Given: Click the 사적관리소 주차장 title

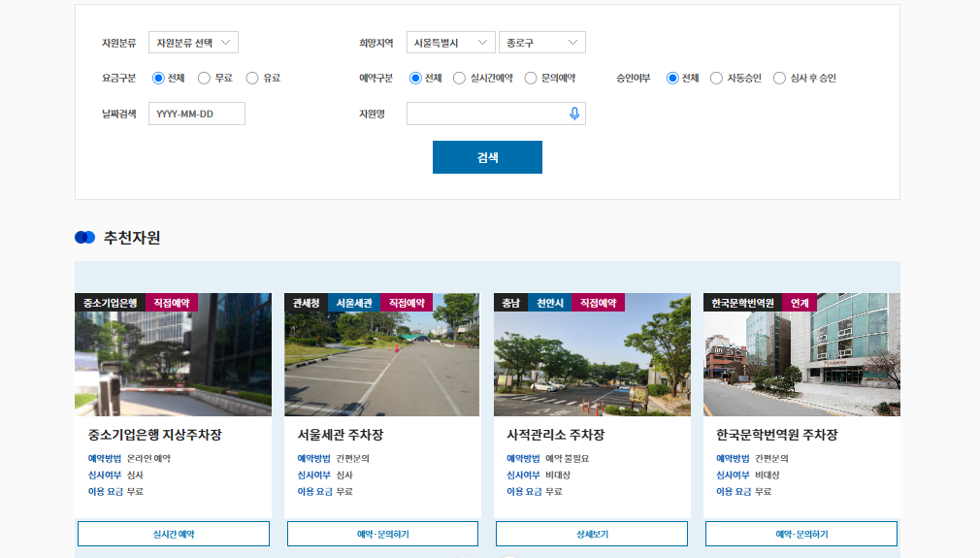Looking at the screenshot, I should point(556,435).
